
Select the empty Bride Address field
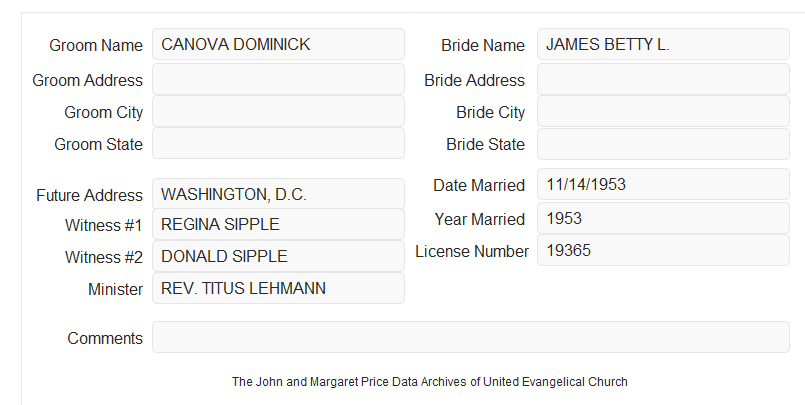pos(663,79)
